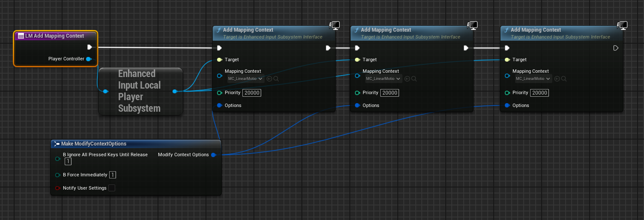The width and height of the screenshot is (644, 220).
Task: Click Priority 20000 field on last Add Mapping Context
Action: pos(540,93)
